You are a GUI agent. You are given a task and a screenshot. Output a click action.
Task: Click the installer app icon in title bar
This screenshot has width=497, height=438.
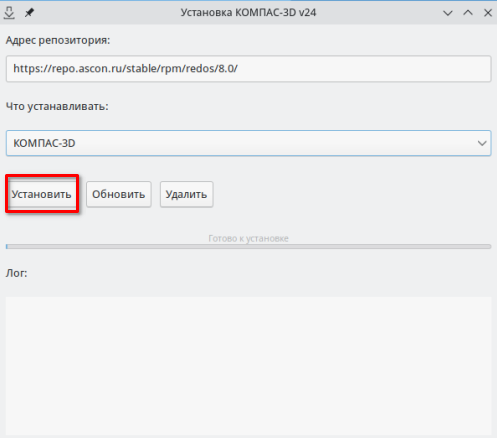pos(9,13)
